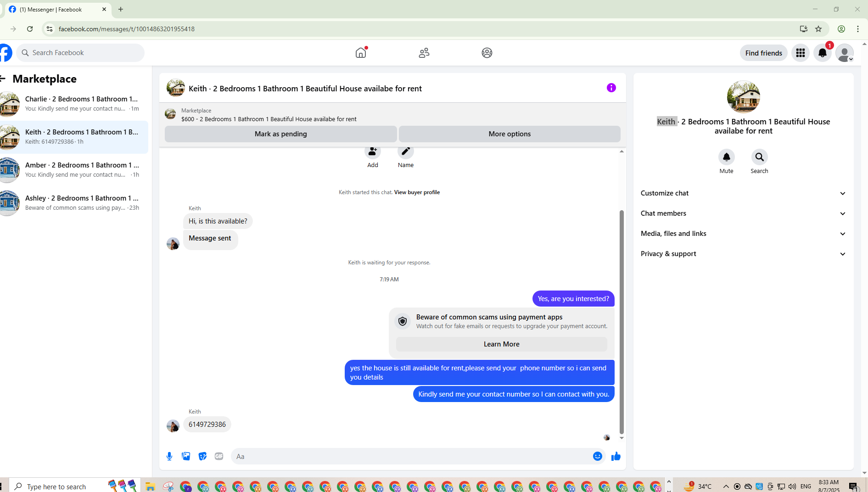Open the account profile avatar menu
The height and width of the screenshot is (492, 868).
click(845, 53)
